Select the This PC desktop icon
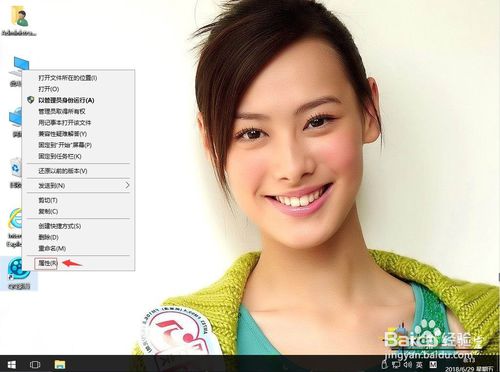Image resolution: width=500 pixels, height=372 pixels. click(16, 72)
